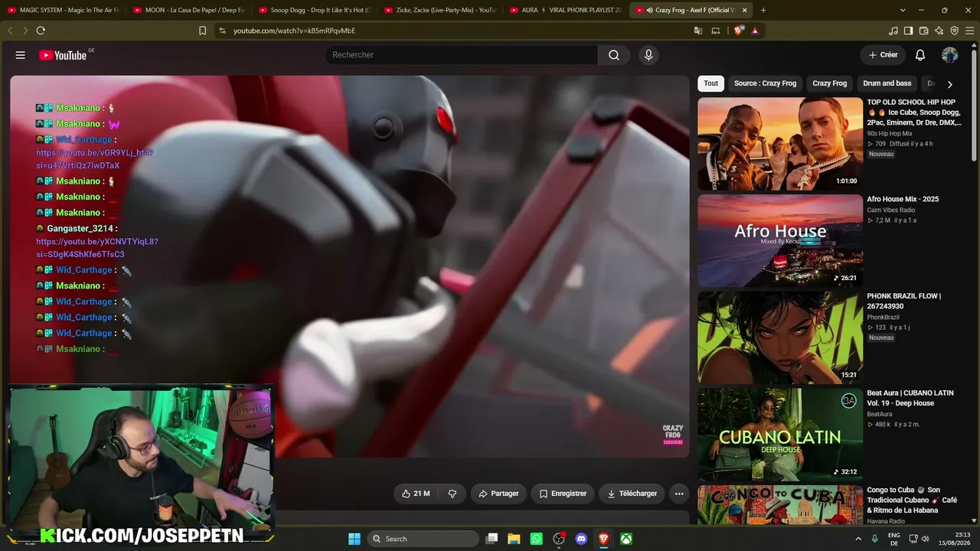The image size is (980, 551).
Task: Open Brave Rewards triangle icon
Action: coord(755,31)
